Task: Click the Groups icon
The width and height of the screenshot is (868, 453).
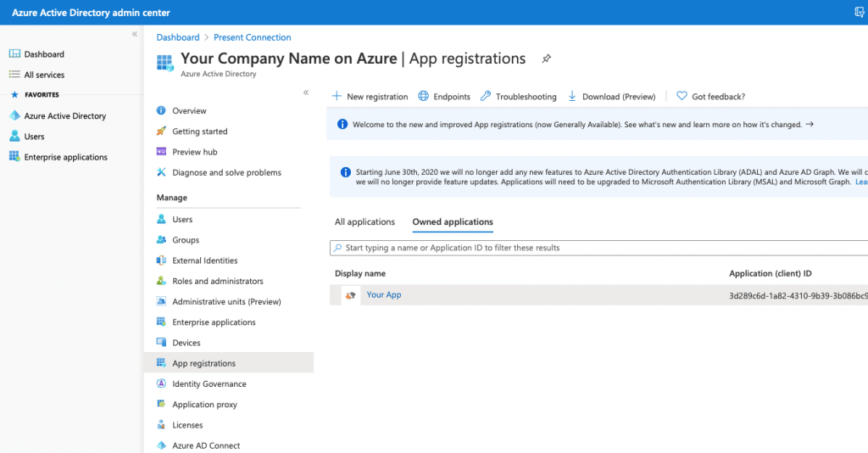Action: (161, 239)
